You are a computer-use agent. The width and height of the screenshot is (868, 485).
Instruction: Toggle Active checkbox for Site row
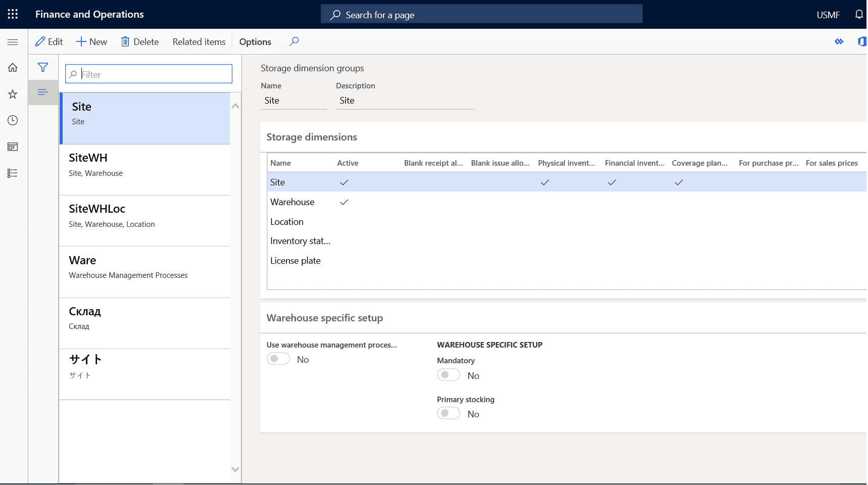coord(344,182)
